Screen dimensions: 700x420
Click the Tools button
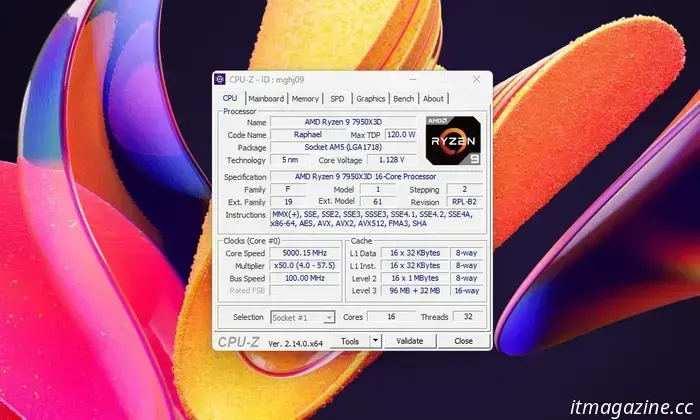(x=350, y=341)
